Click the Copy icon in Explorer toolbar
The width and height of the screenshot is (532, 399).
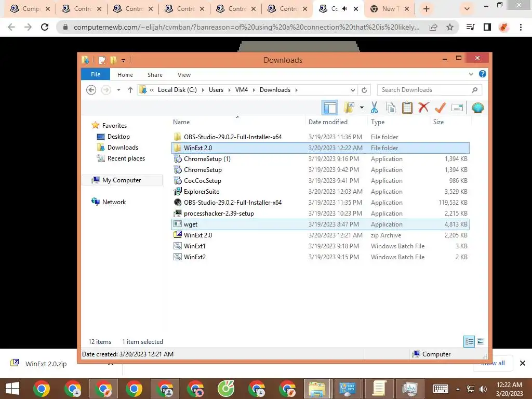391,108
